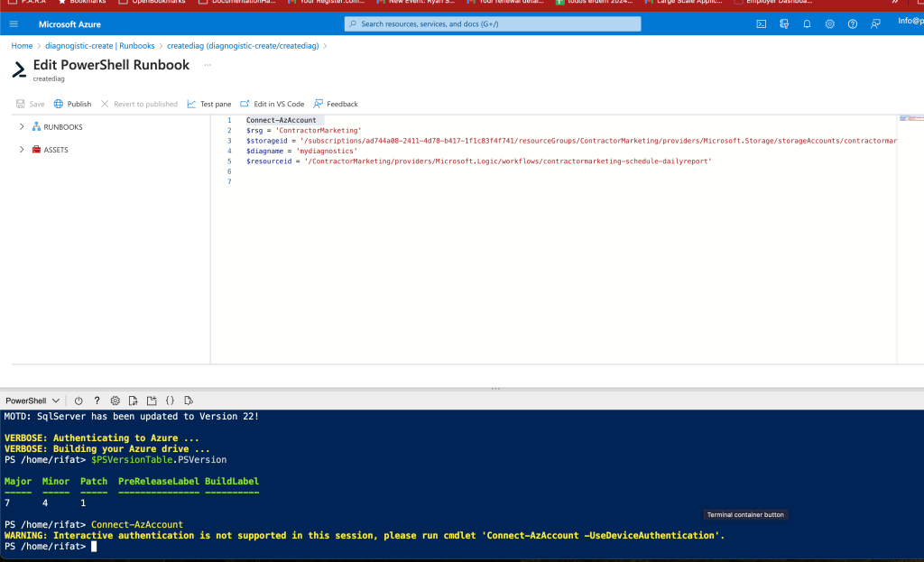Open the Bookmarks star bookmark

click(82, 2)
